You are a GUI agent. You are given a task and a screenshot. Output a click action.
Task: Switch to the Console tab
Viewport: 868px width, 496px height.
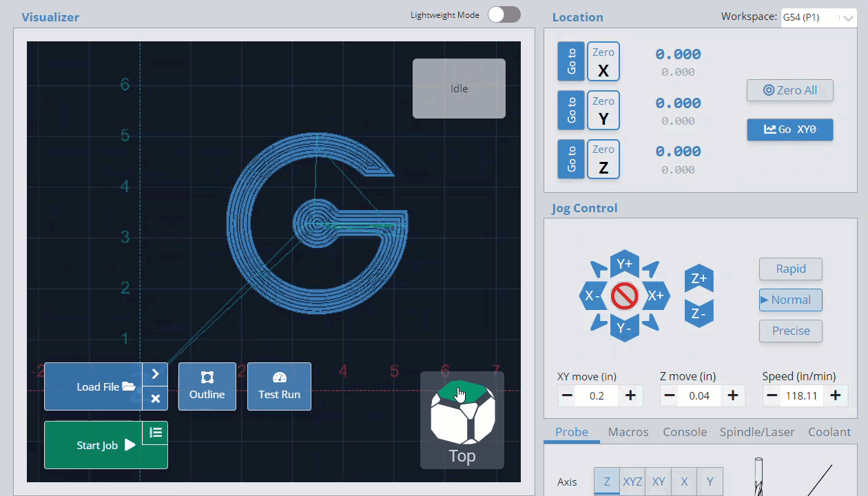tap(685, 432)
